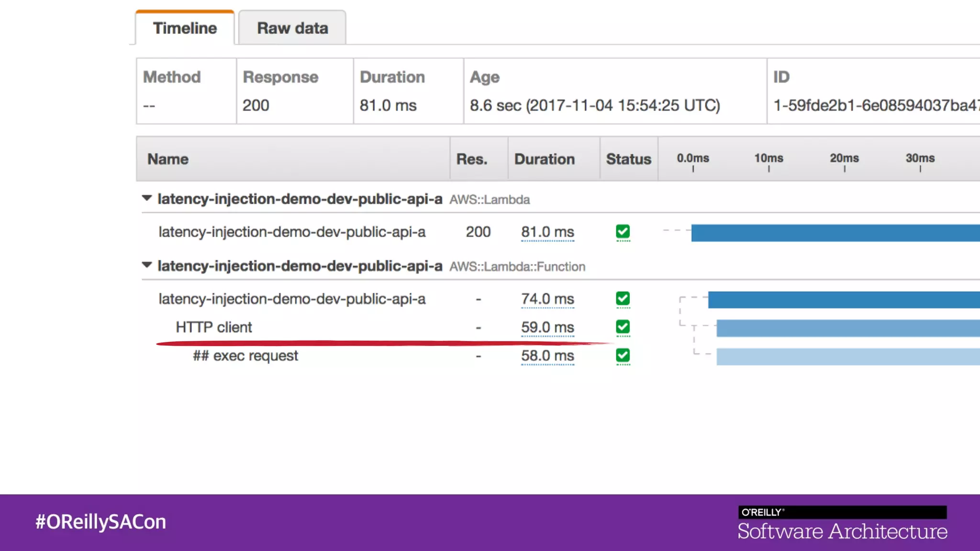Click the 59.0 ms HTTP client duration
The width and height of the screenshot is (980, 551).
pyautogui.click(x=547, y=327)
